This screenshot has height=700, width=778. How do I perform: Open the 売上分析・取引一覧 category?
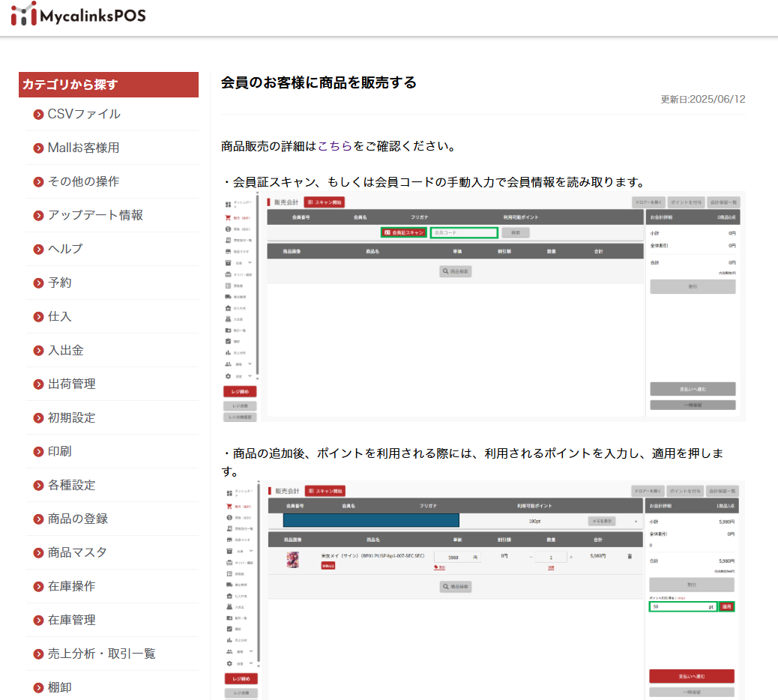point(102,654)
